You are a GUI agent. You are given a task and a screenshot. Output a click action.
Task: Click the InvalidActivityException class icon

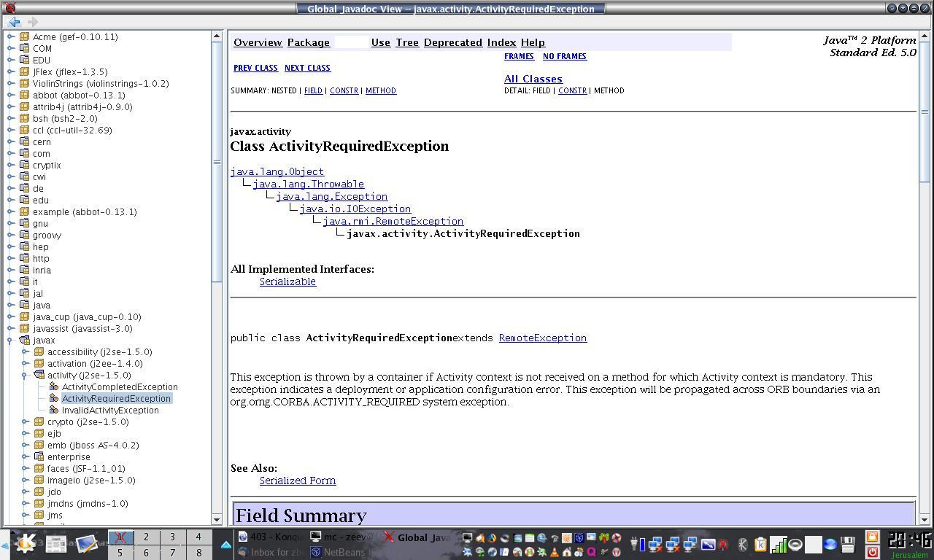click(x=53, y=411)
